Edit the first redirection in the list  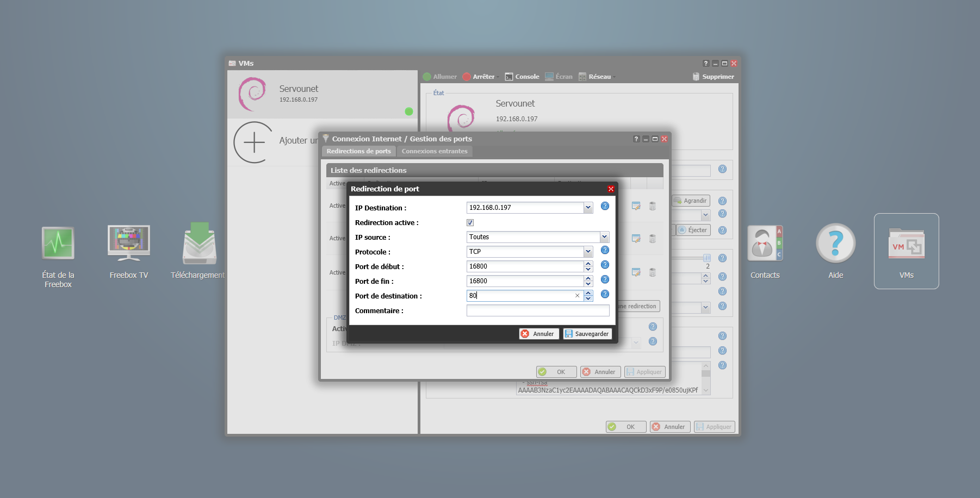click(x=636, y=206)
